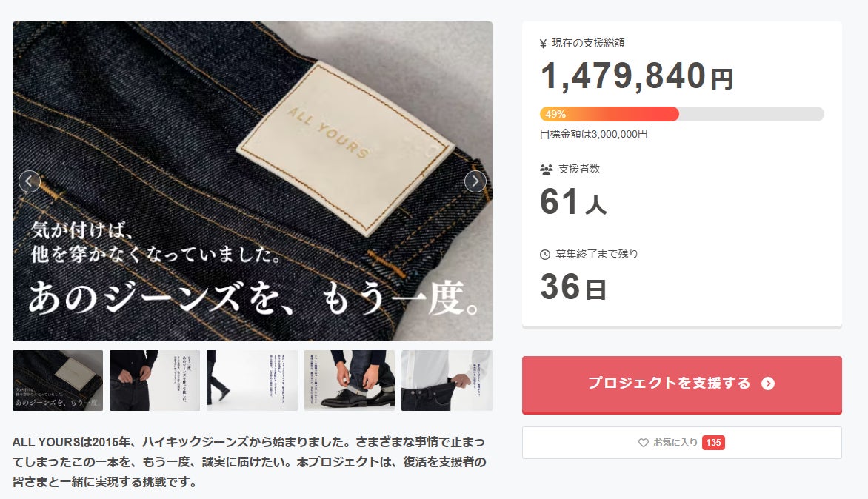Click the arrow icon on the support button
The width and height of the screenshot is (868, 499).
768,384
